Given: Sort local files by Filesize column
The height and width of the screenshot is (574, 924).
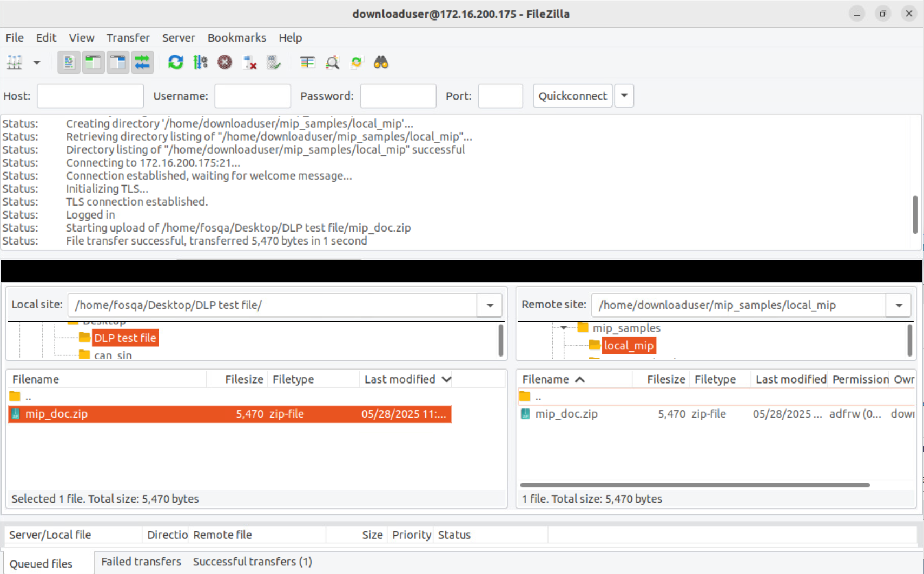Looking at the screenshot, I should [x=237, y=379].
